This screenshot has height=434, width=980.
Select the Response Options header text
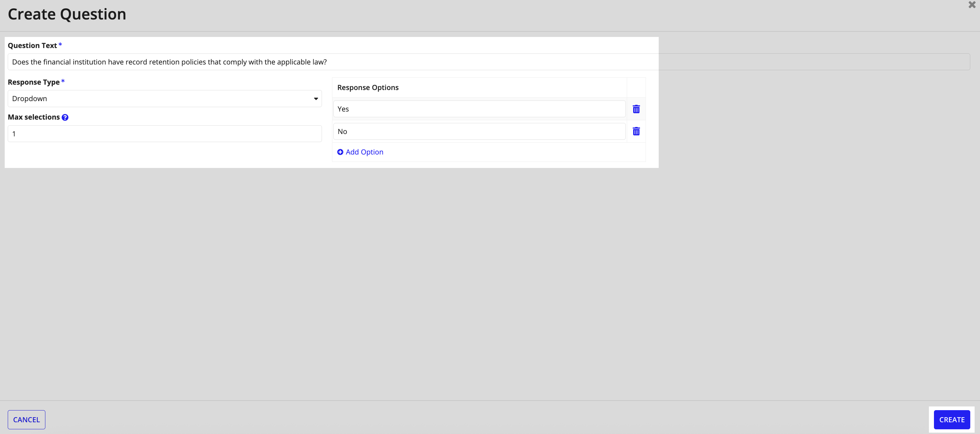pos(368,87)
